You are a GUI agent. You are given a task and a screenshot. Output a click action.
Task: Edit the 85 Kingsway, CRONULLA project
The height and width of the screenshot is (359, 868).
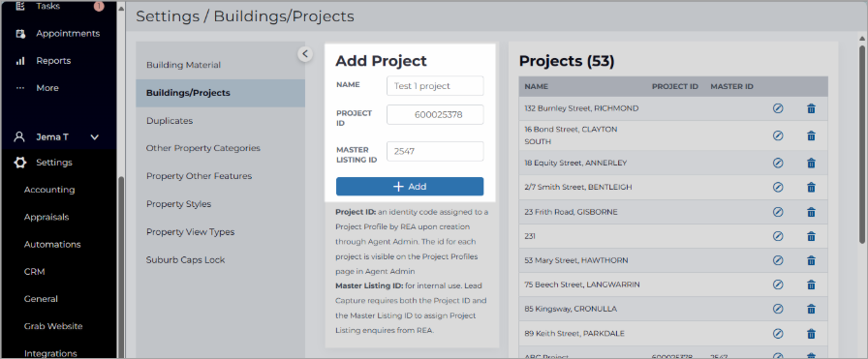click(778, 309)
